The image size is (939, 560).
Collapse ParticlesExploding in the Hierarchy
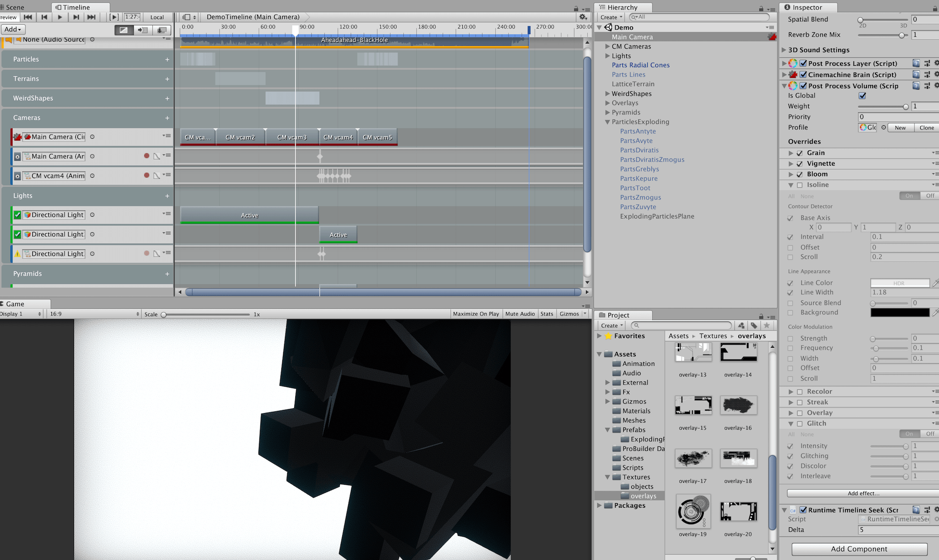(x=607, y=122)
